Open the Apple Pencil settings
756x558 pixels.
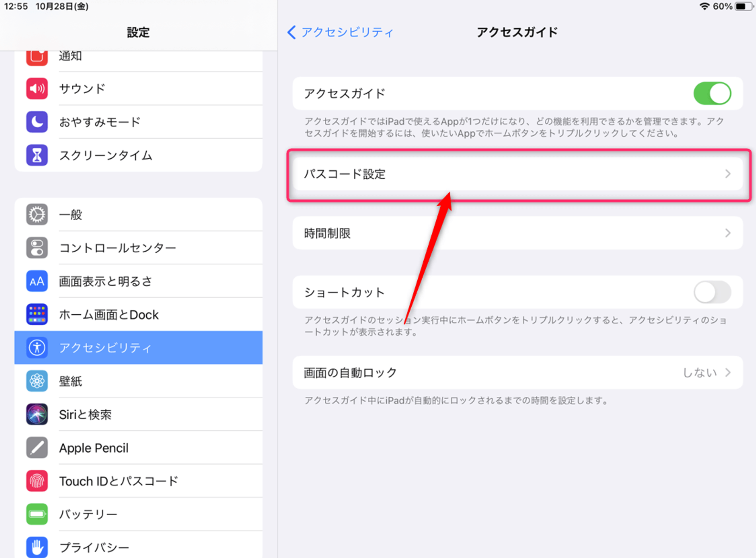138,448
